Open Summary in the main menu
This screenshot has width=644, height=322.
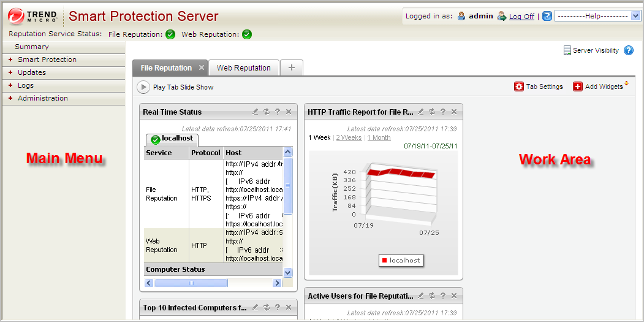coord(32,47)
